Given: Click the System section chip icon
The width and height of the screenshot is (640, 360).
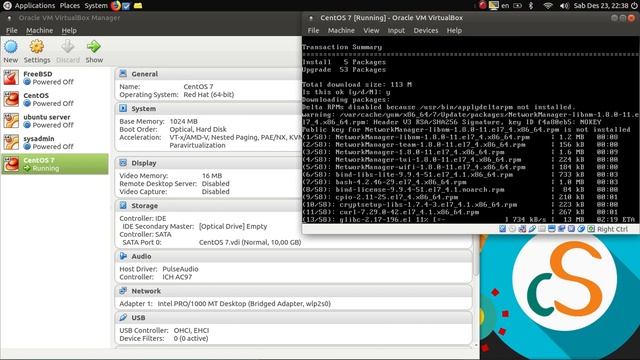Looking at the screenshot, I should pyautogui.click(x=123, y=108).
